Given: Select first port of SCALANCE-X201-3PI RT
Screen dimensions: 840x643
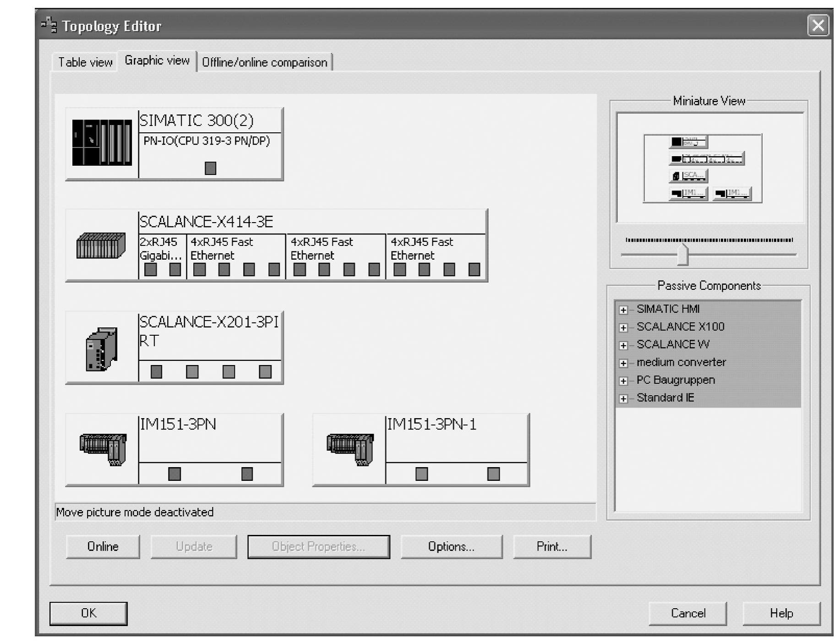Looking at the screenshot, I should 156,371.
